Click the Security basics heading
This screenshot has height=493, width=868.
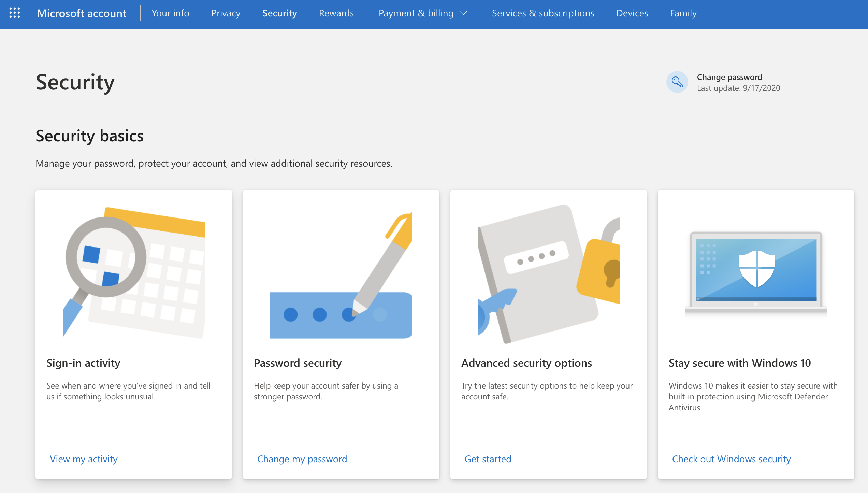89,136
